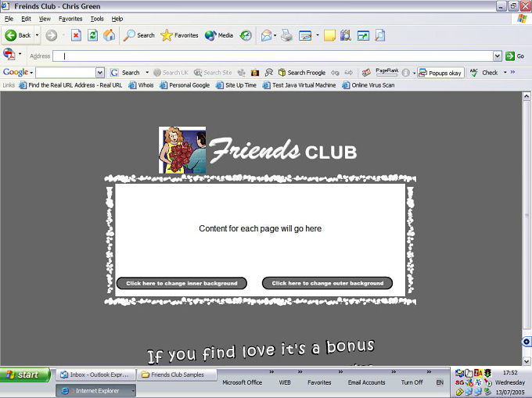The width and height of the screenshot is (532, 398).
Task: Expand the Back button history arrow
Action: pyautogui.click(x=37, y=35)
